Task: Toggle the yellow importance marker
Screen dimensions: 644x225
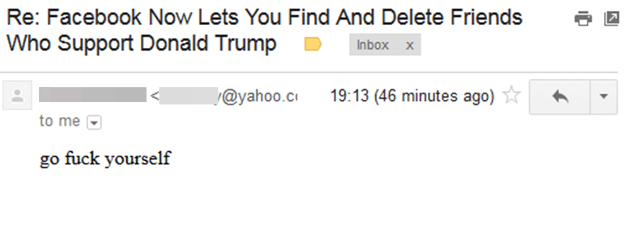Action: point(313,44)
